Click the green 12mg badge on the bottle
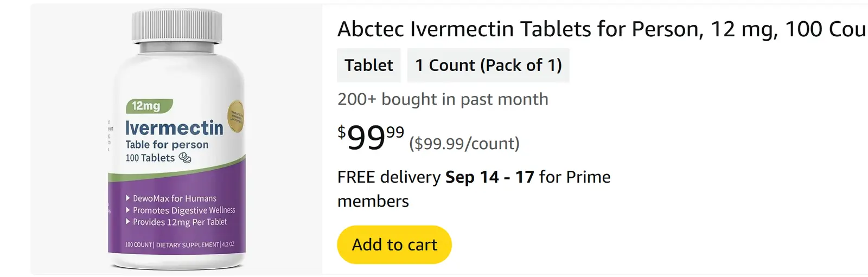 [149, 106]
